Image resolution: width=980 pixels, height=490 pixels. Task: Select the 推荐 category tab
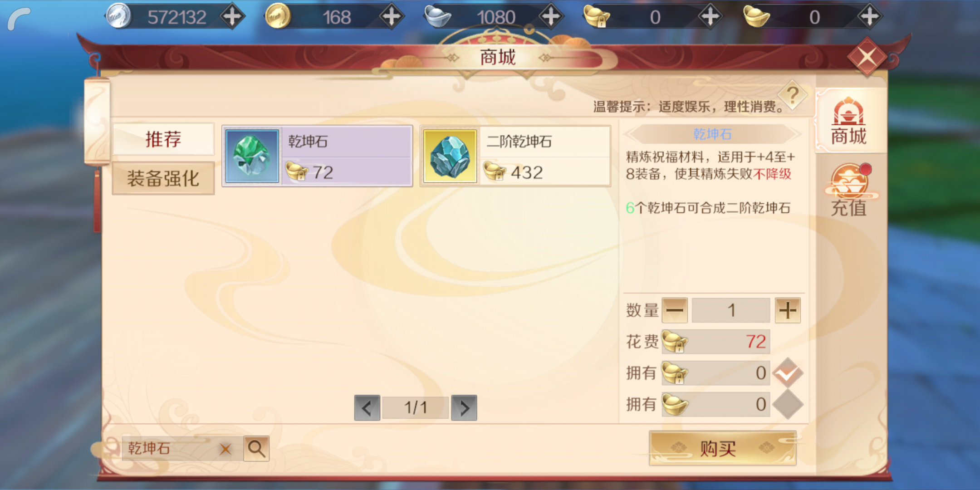click(x=163, y=139)
